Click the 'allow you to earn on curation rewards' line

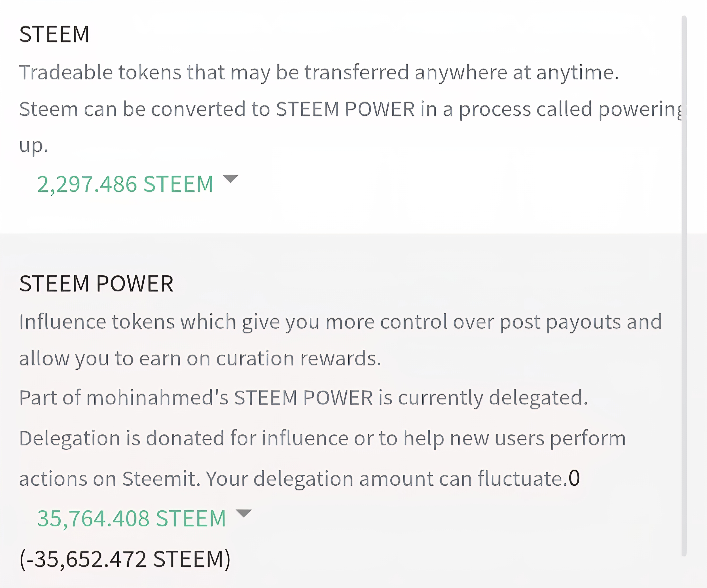tap(200, 358)
